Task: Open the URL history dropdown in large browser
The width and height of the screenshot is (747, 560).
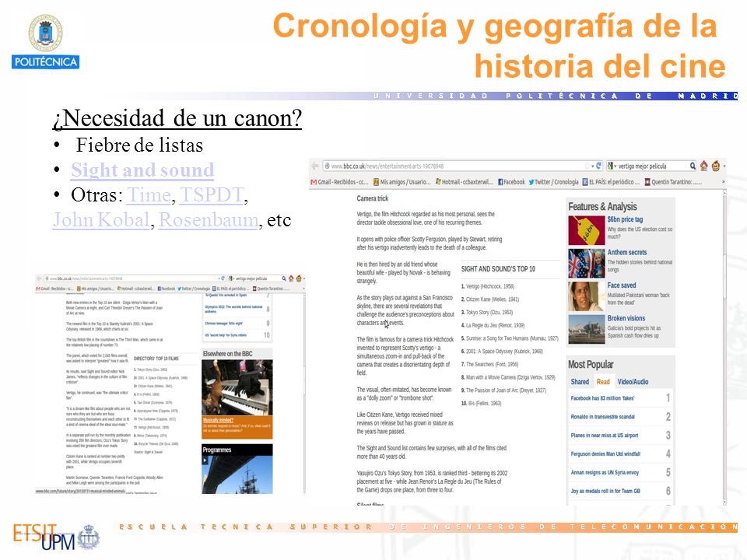Action: (x=593, y=166)
